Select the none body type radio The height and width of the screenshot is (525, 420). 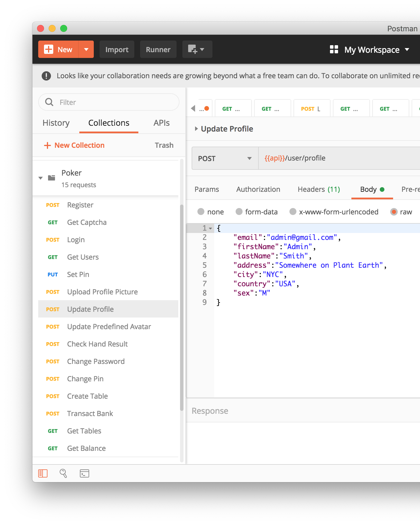click(x=201, y=212)
